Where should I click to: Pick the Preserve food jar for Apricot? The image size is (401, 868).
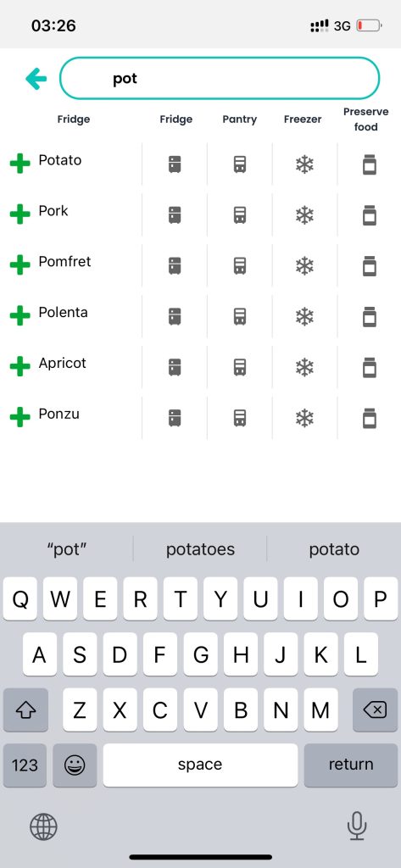(x=370, y=367)
